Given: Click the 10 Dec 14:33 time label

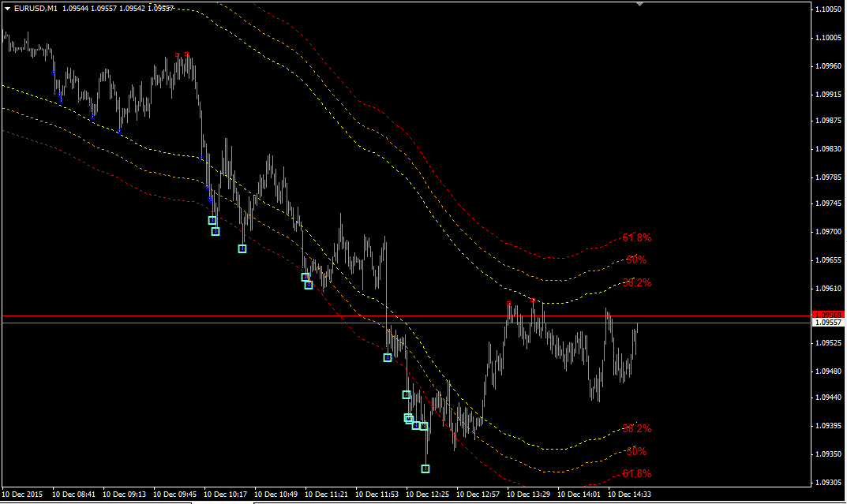Looking at the screenshot, I should click(x=630, y=495).
